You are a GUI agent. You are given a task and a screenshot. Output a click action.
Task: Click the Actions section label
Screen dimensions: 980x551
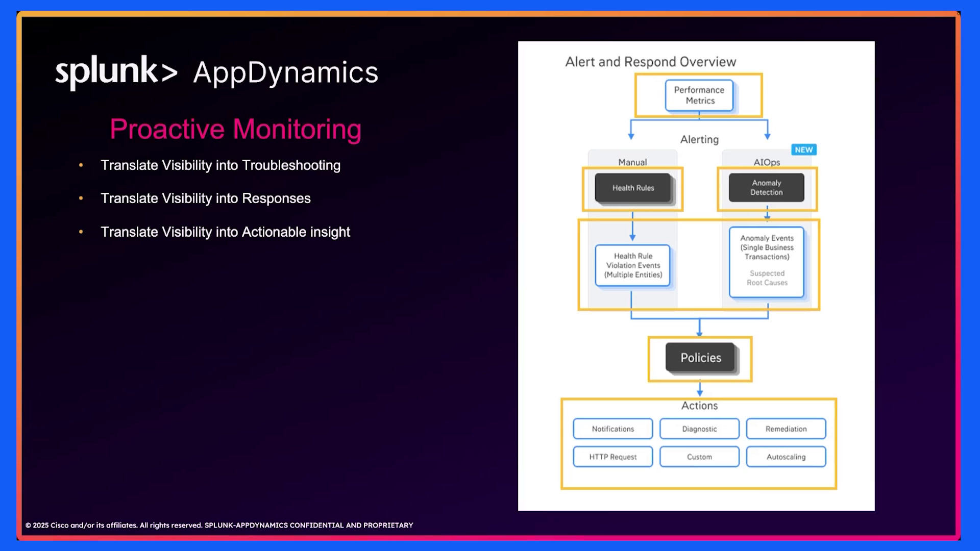click(x=699, y=406)
